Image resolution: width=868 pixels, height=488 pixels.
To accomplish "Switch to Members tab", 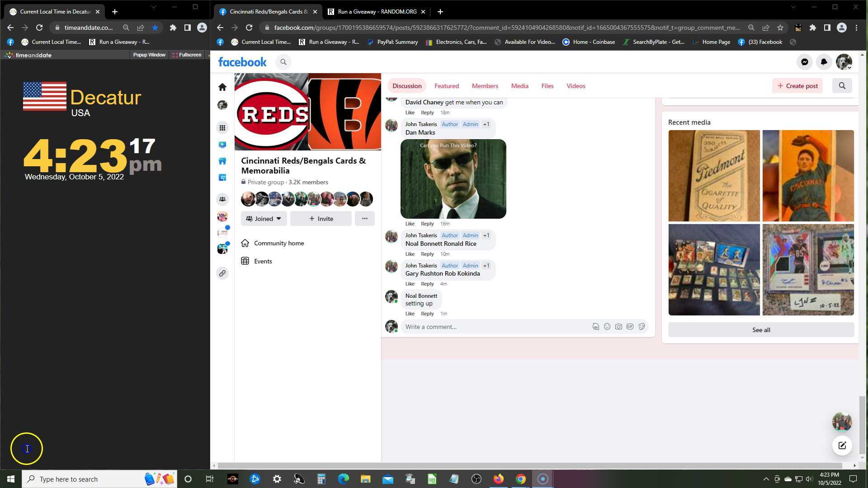I will 485,86.
